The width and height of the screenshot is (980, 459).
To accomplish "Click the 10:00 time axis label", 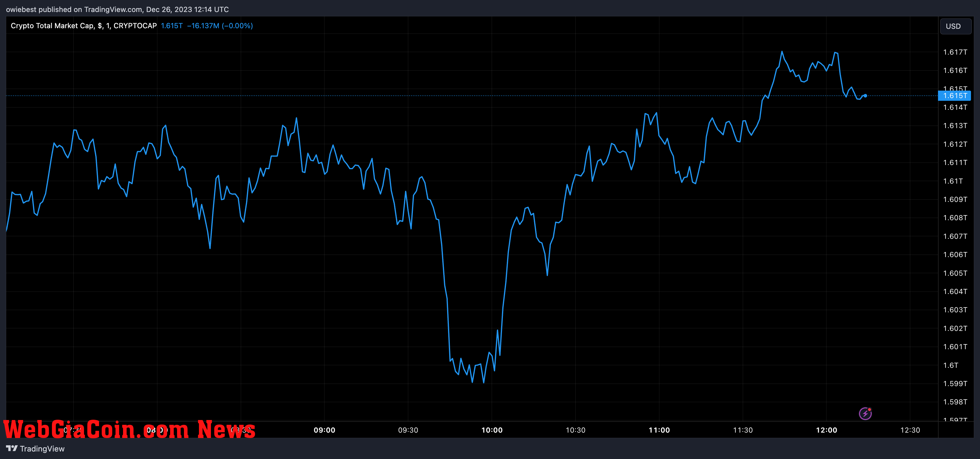I will 492,430.
